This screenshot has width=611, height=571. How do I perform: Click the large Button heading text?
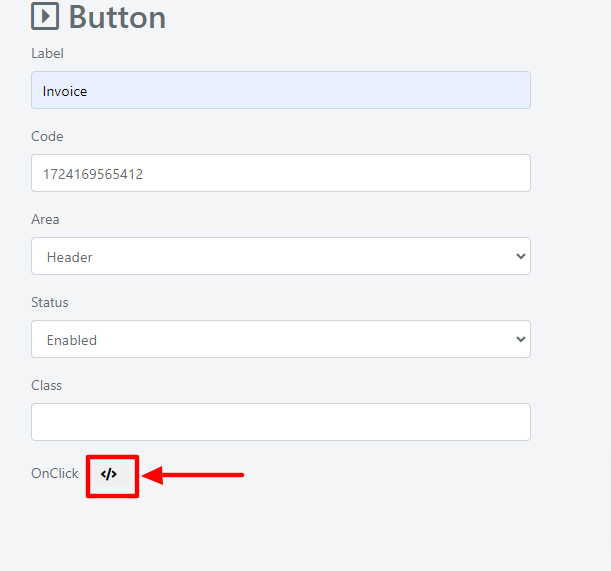117,18
